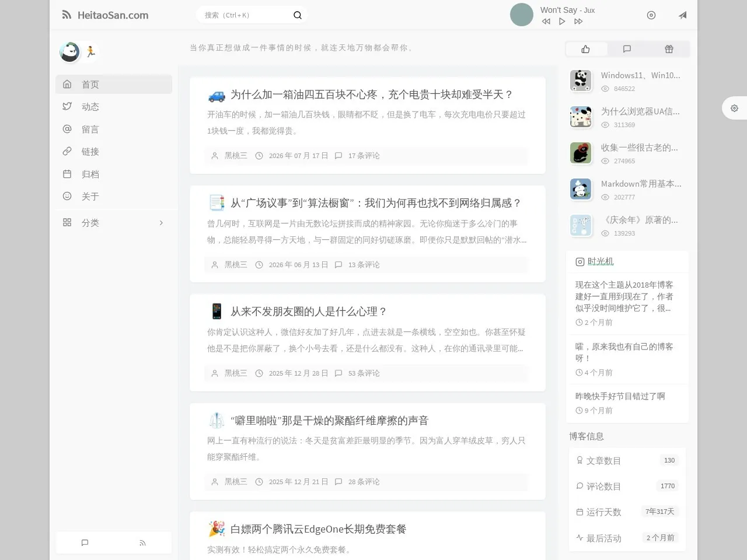Open 关于 about page
Viewport: 747px width, 560px height.
(114, 196)
